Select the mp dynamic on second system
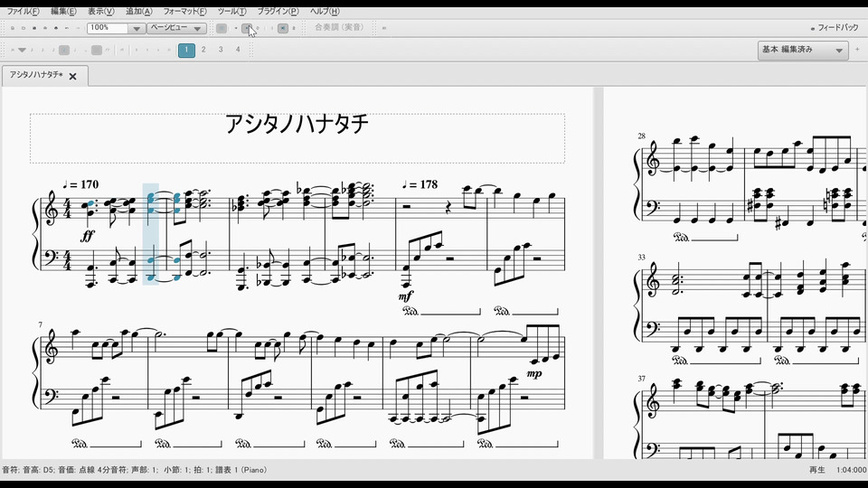 pos(534,374)
